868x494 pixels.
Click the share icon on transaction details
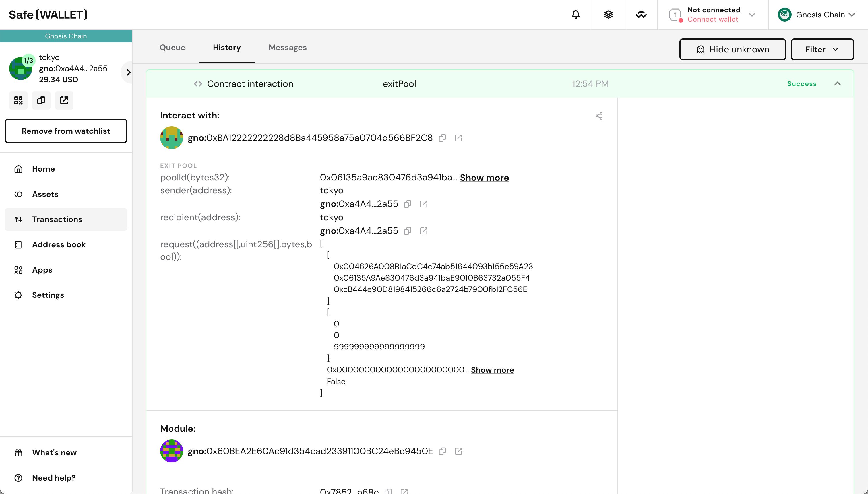(x=599, y=116)
